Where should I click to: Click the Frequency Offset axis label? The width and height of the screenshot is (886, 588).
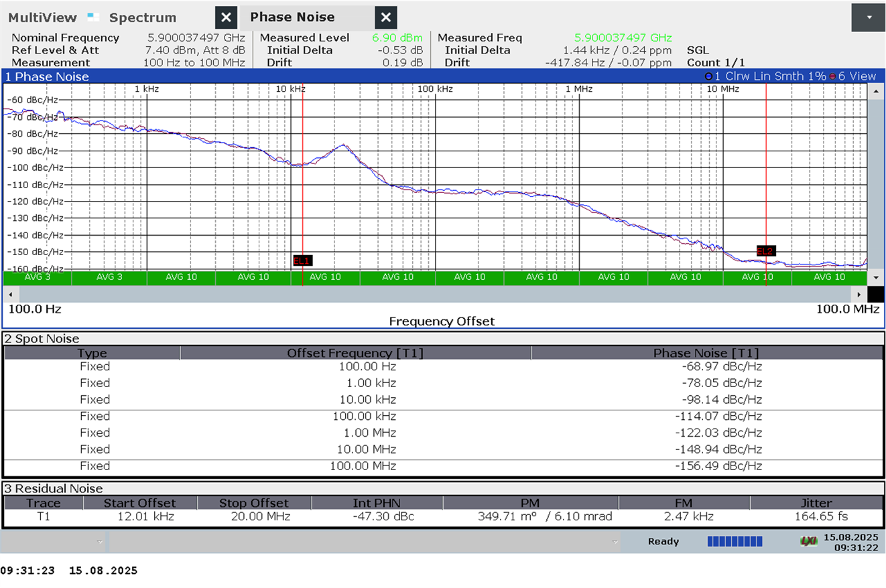coord(442,321)
